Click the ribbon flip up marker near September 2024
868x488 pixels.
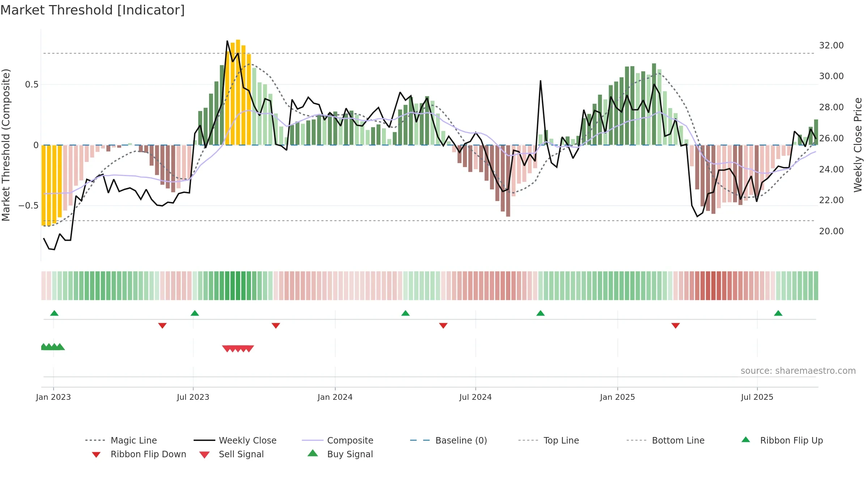[540, 313]
